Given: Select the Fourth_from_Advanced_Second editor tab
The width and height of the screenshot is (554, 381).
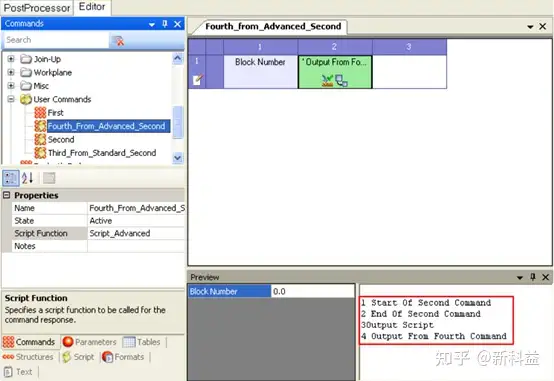Looking at the screenshot, I should coord(273,27).
